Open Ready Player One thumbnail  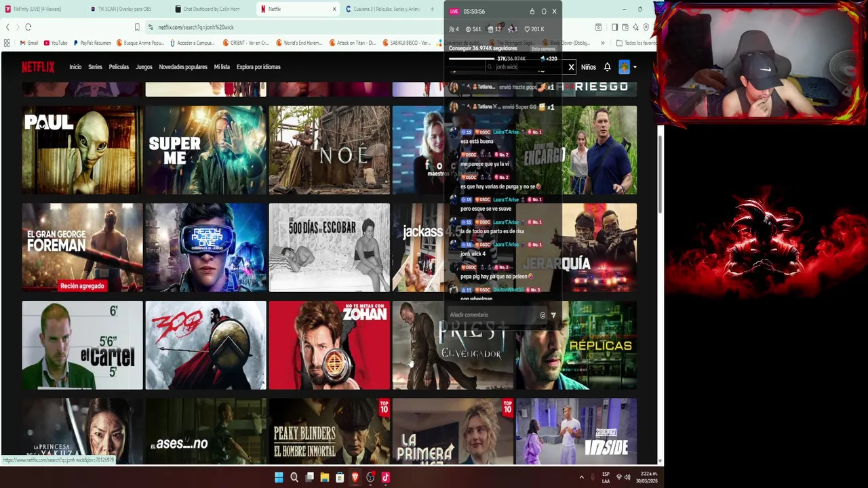[205, 247]
